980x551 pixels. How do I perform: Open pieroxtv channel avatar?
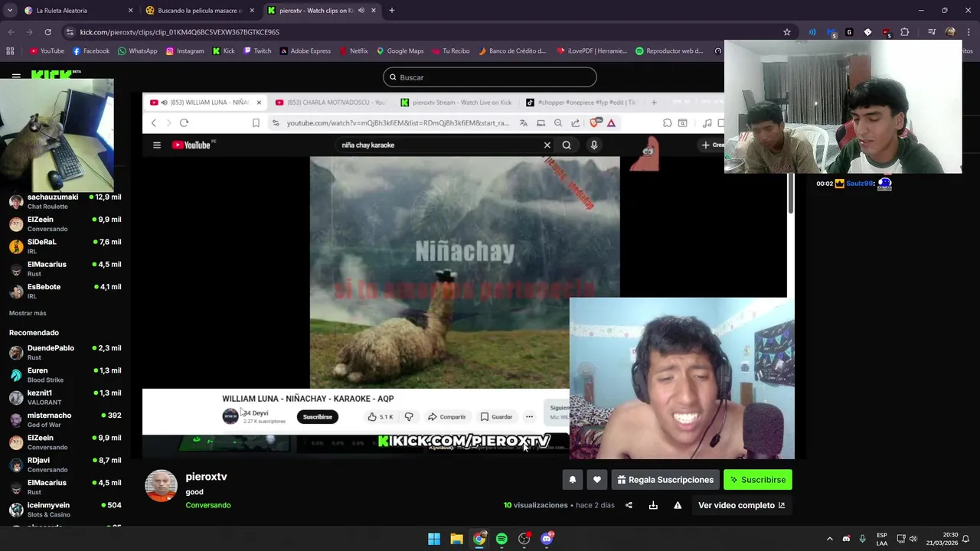(161, 486)
